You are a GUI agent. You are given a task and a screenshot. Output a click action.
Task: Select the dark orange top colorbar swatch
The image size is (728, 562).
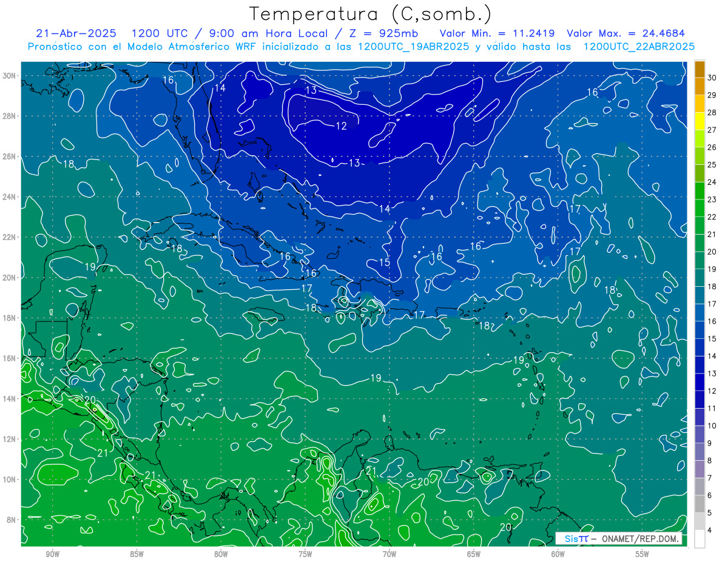tap(699, 69)
